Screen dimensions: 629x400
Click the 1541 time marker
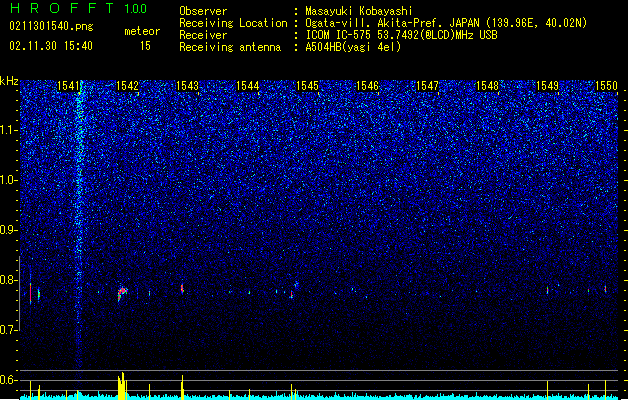[x=68, y=86]
